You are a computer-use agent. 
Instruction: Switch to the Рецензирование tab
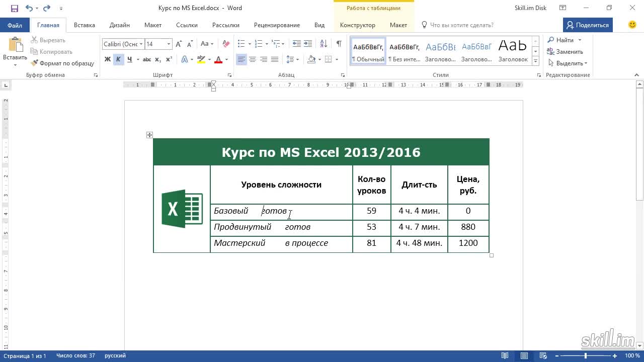point(277,25)
